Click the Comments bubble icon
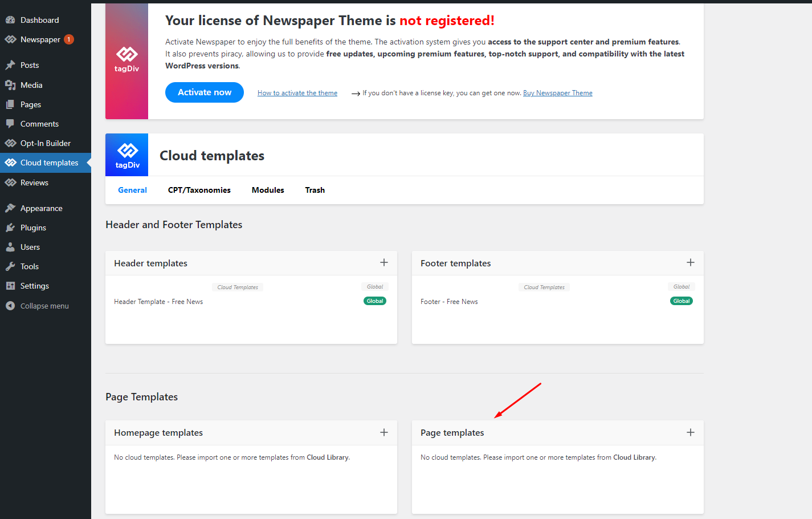Screen dimensions: 812x519 tap(10, 124)
